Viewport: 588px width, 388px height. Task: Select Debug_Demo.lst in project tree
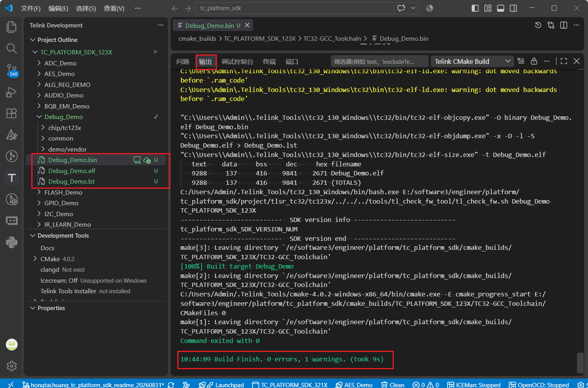pyautogui.click(x=72, y=181)
